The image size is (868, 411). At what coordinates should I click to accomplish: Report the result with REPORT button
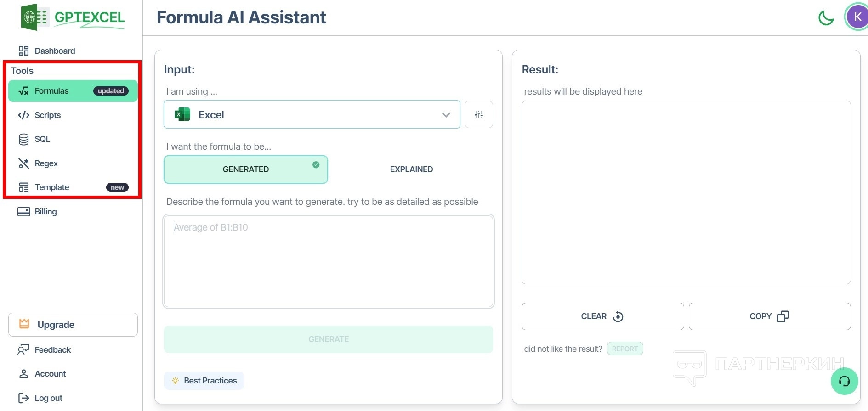624,349
